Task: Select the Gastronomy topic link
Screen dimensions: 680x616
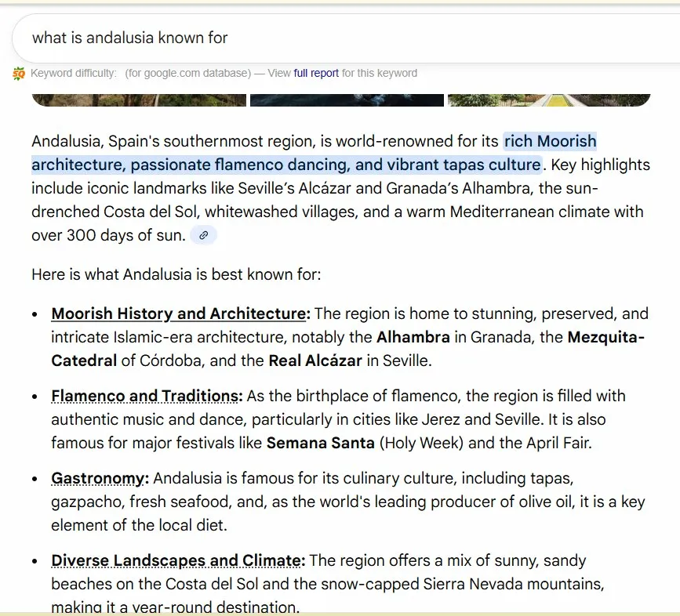Action: coord(99,478)
